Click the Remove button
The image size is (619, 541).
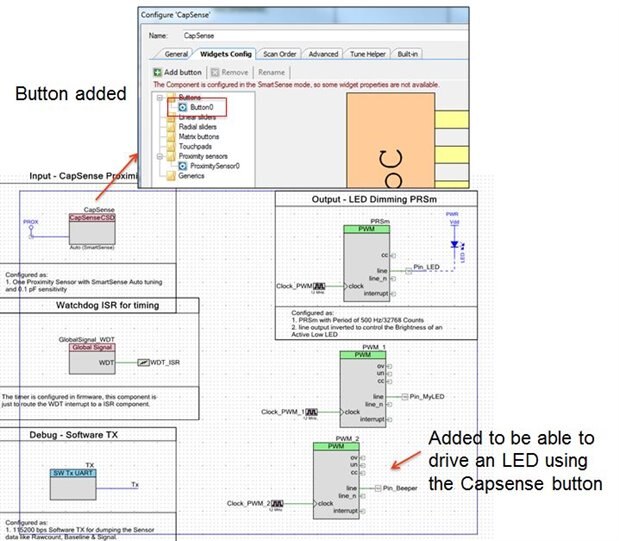tap(229, 73)
